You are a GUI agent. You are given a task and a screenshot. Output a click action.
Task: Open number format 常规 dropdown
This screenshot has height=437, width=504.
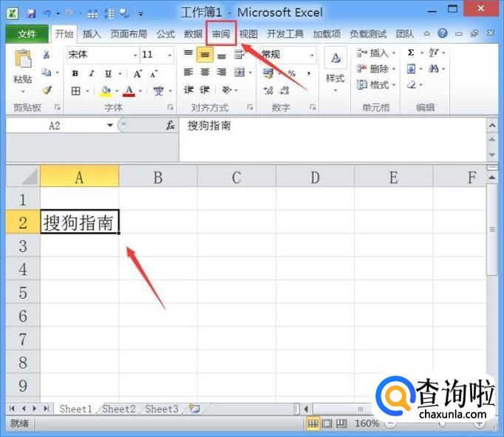(312, 55)
